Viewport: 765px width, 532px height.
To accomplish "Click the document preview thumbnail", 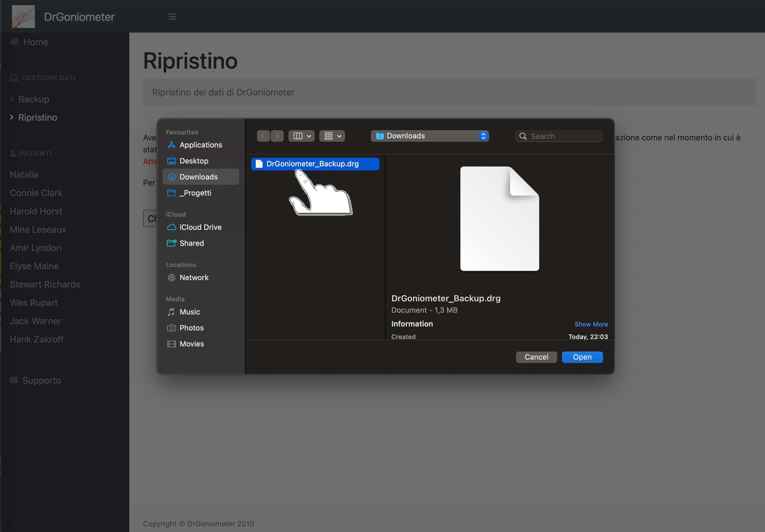I will [500, 219].
